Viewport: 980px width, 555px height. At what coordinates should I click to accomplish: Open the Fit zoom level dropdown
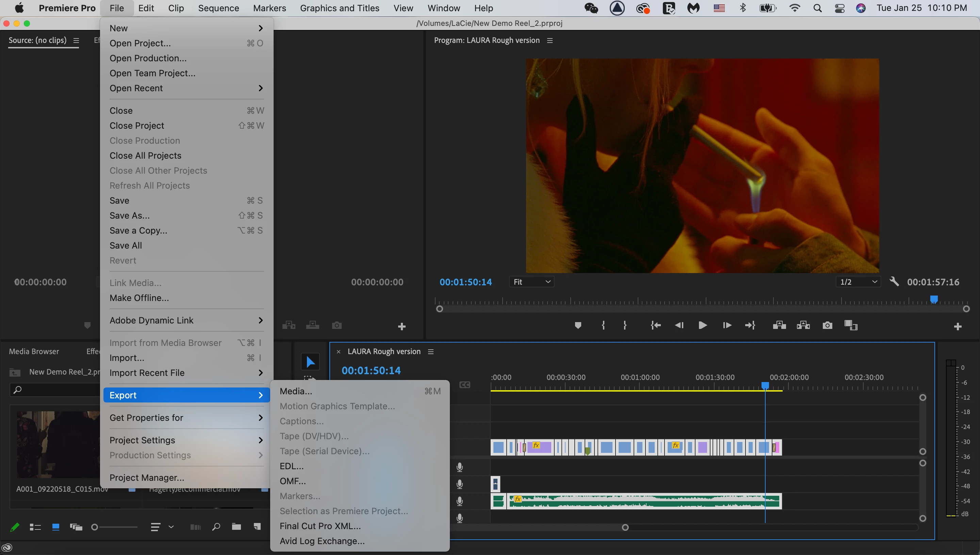(531, 282)
